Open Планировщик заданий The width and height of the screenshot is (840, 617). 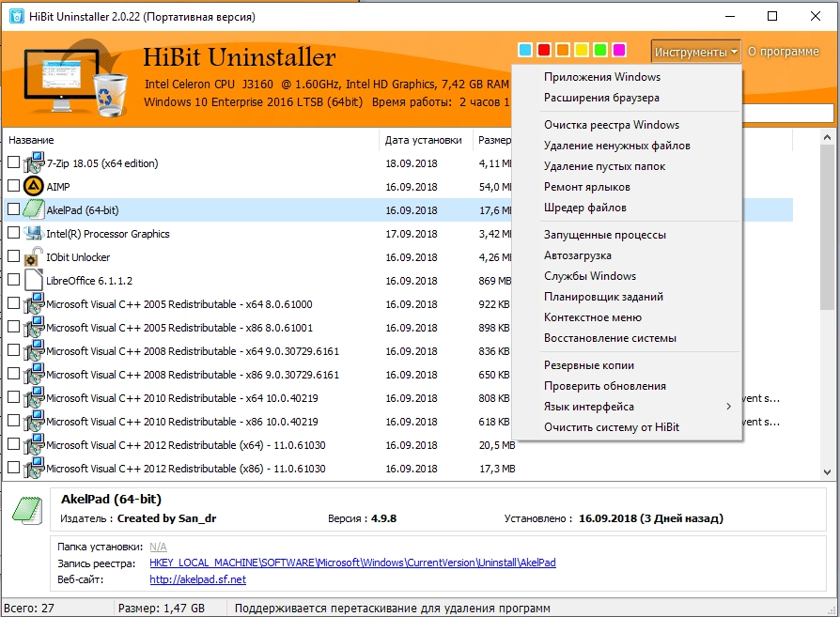627,297
